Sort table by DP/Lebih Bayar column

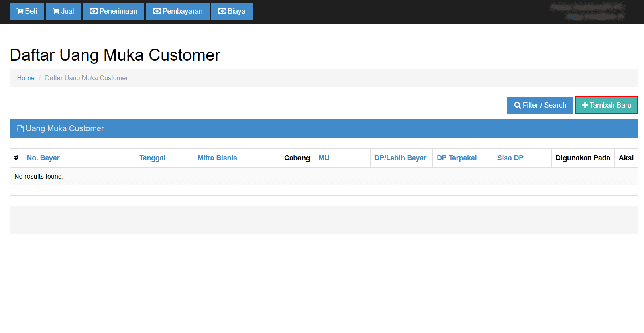tap(400, 158)
